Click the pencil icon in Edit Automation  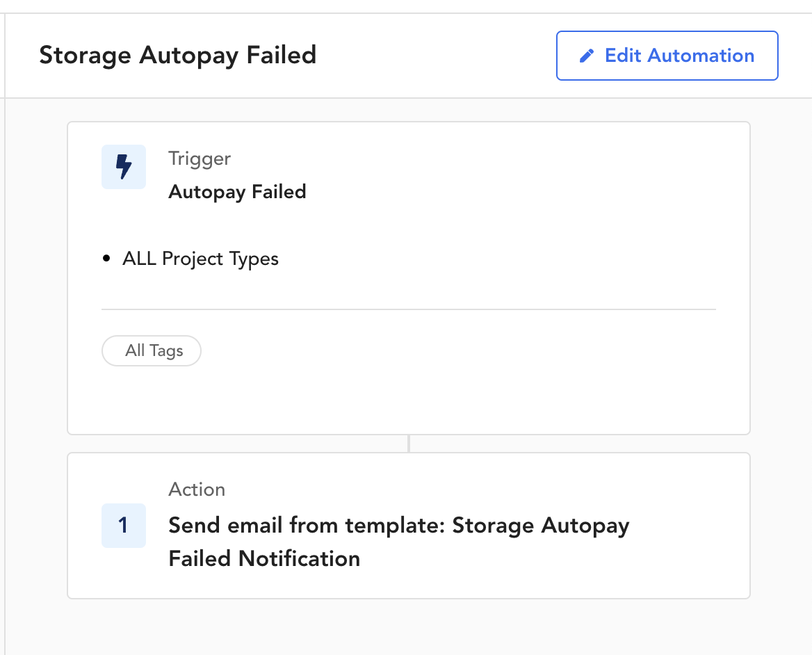(586, 56)
